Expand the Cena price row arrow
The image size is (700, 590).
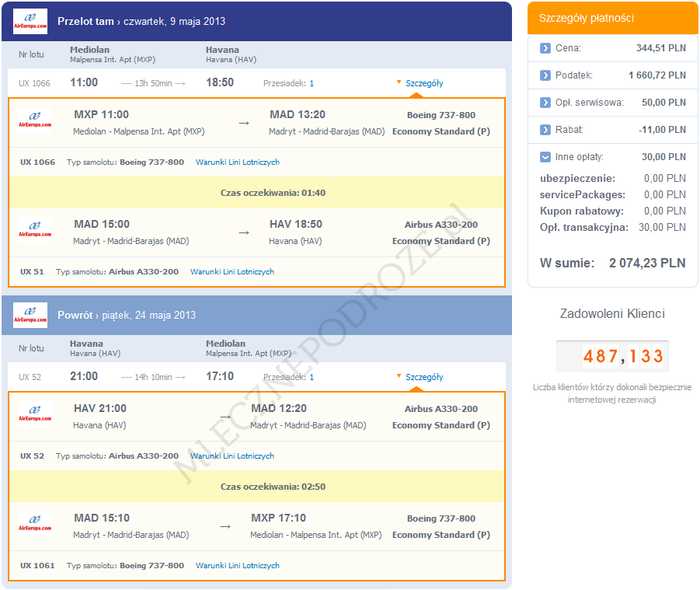[x=545, y=48]
